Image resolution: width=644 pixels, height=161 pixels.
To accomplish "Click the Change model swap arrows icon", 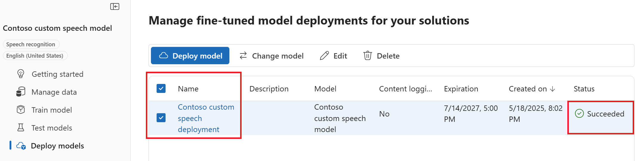I will coord(243,56).
